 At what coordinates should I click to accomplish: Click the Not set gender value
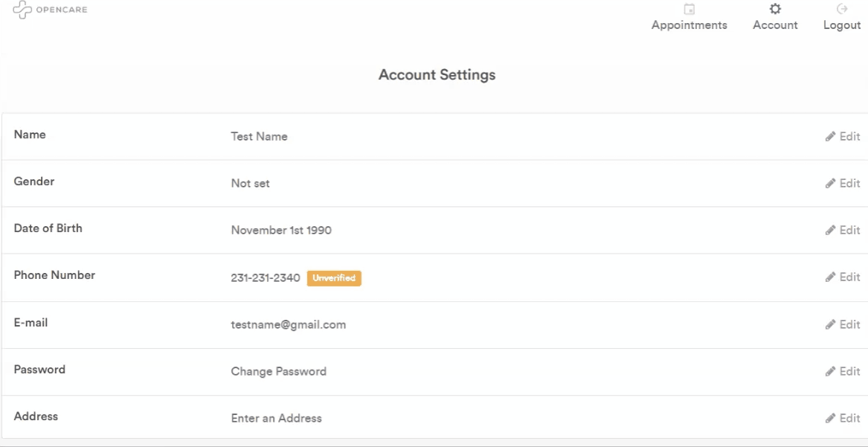[250, 184]
